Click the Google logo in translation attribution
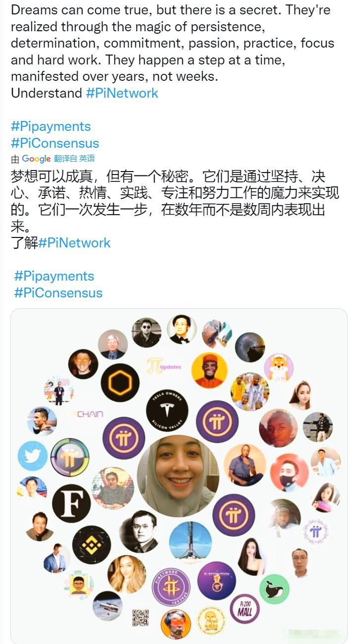 pyautogui.click(x=36, y=159)
